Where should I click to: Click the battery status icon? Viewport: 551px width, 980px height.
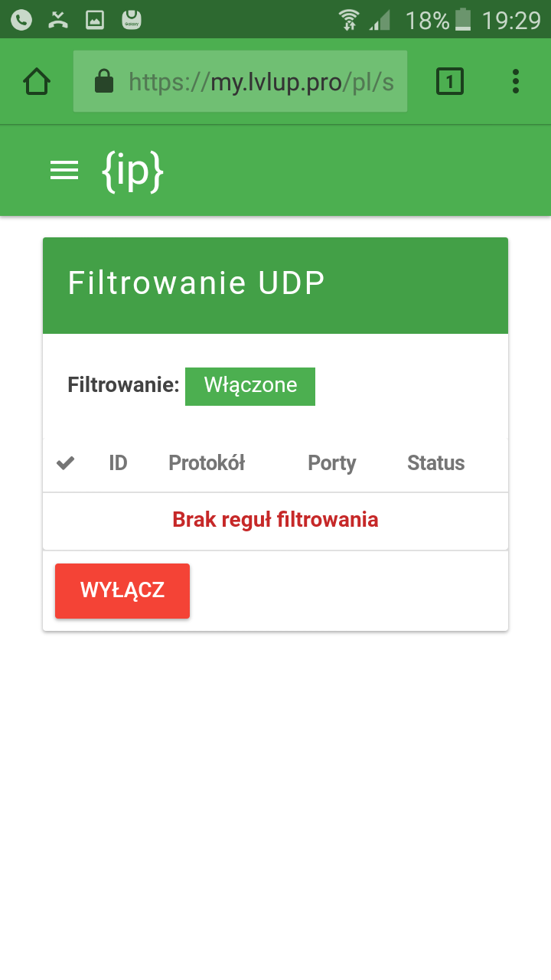pos(463,19)
